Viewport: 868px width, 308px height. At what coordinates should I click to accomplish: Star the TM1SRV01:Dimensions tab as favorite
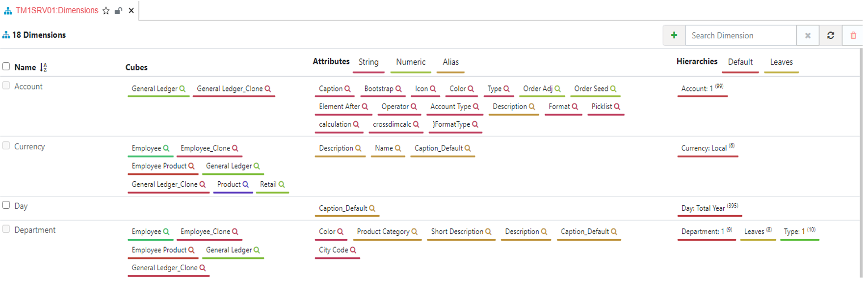(106, 10)
